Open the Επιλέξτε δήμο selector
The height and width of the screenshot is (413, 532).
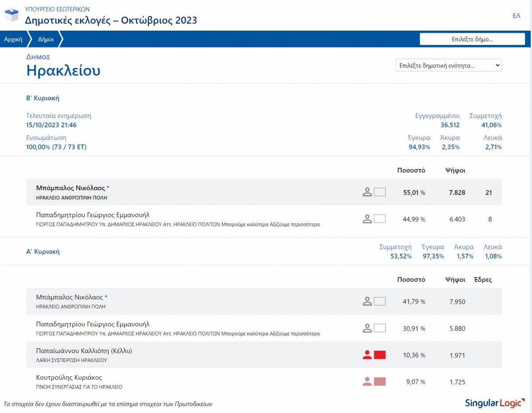[472, 39]
